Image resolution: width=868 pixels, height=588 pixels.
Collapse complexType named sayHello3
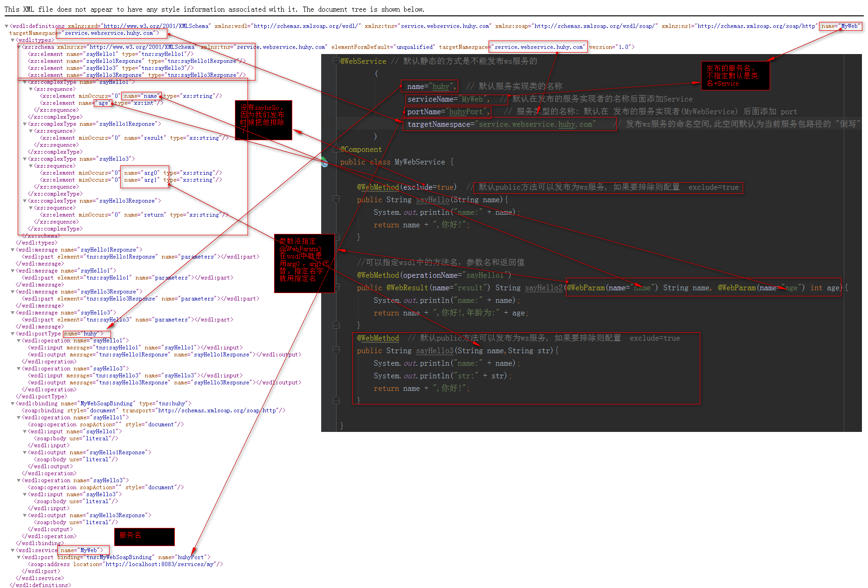point(25,159)
